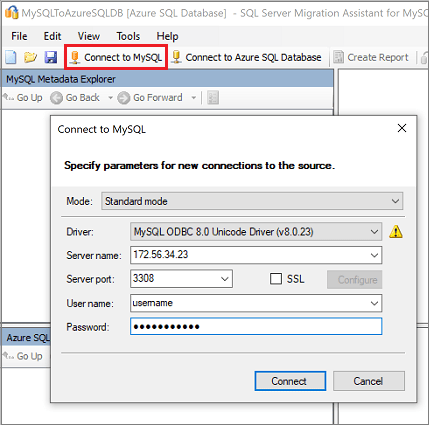Click the New Project icon
Image resolution: width=429 pixels, height=425 pixels.
pyautogui.click(x=11, y=57)
